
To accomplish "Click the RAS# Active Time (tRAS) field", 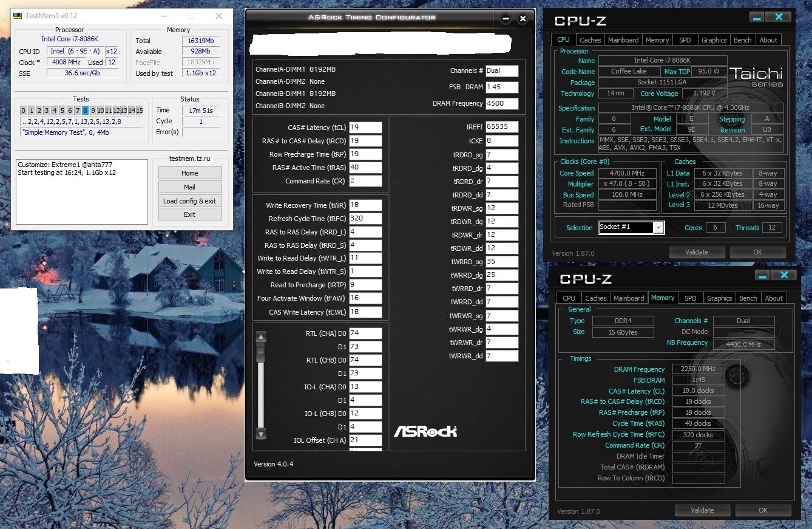I will 365,168.
